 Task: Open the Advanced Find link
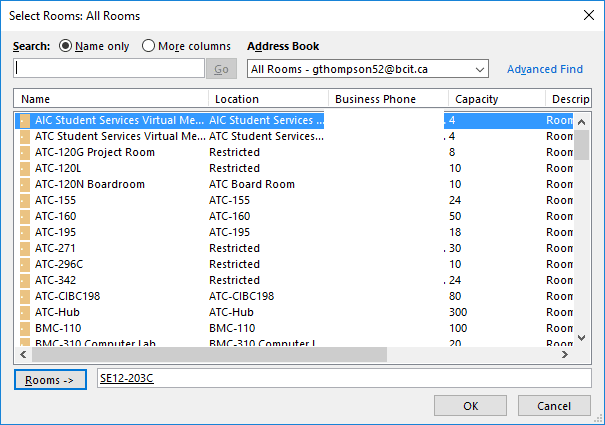(545, 69)
